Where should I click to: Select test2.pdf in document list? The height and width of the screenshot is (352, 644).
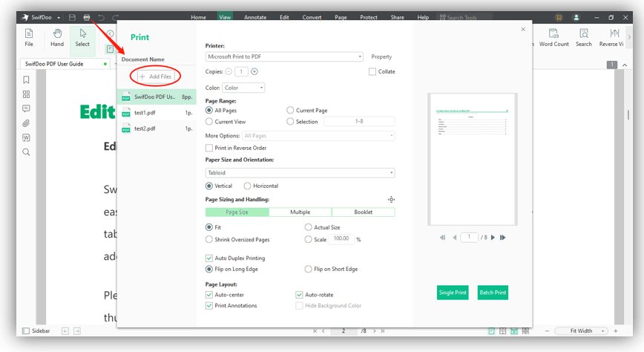point(157,128)
